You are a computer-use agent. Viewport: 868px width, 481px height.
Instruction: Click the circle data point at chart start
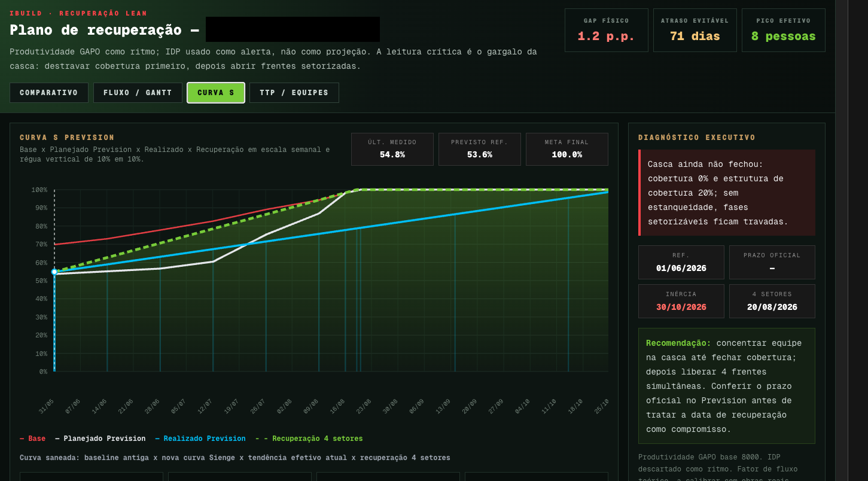point(54,272)
